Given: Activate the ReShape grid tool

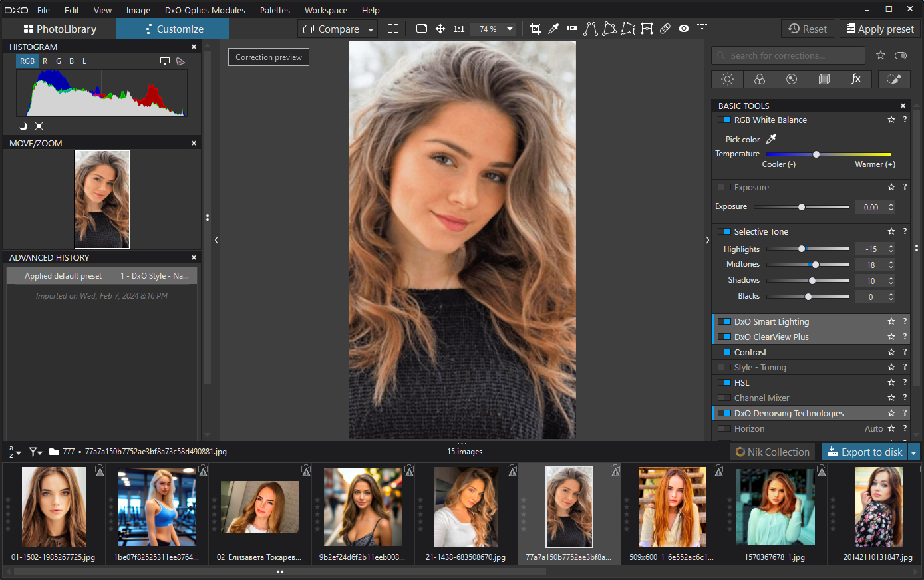Looking at the screenshot, I should 646,29.
